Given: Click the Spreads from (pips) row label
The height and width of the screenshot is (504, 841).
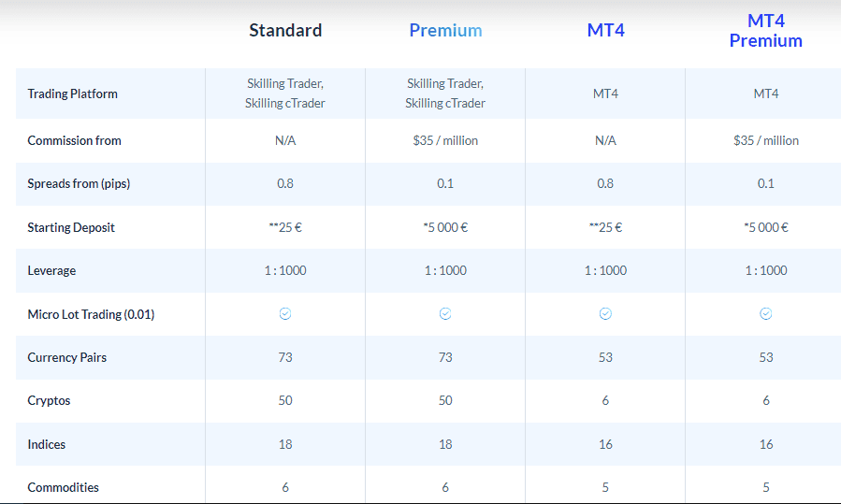Looking at the screenshot, I should pos(79,184).
